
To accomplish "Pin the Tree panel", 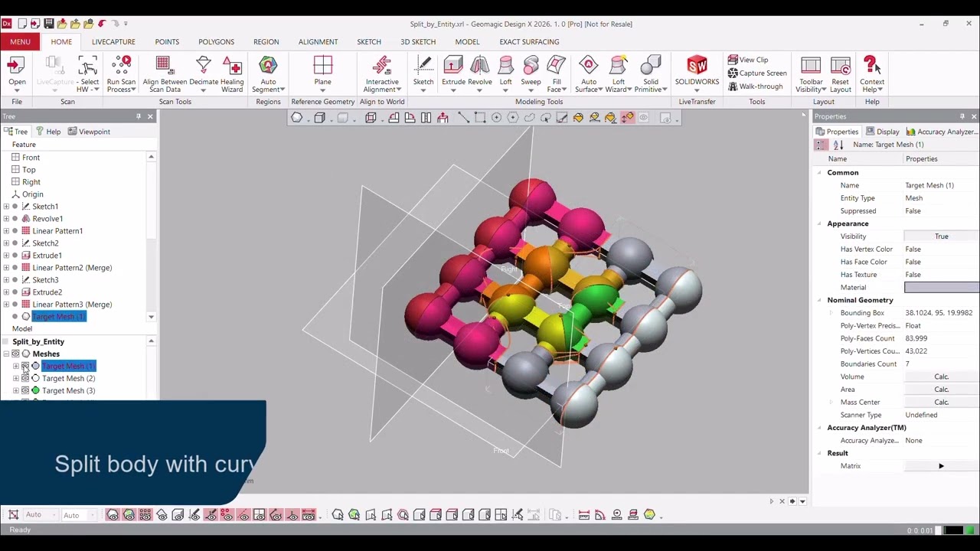I will [x=139, y=116].
